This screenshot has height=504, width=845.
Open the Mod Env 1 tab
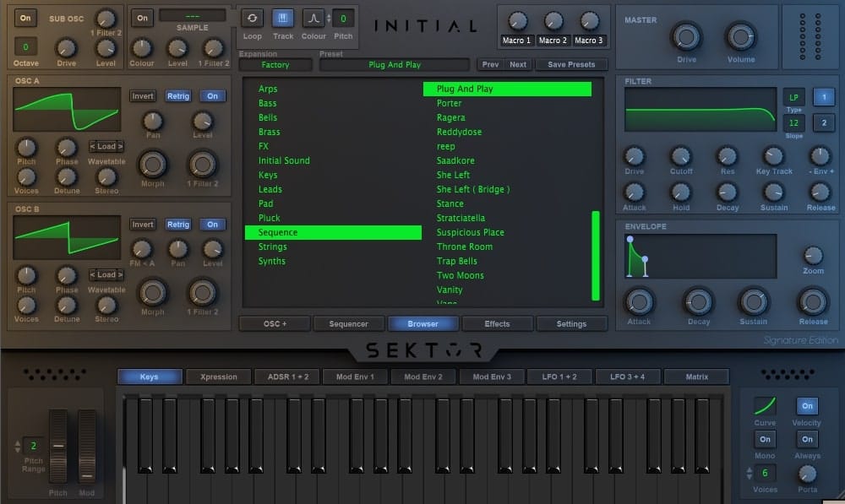(x=356, y=377)
